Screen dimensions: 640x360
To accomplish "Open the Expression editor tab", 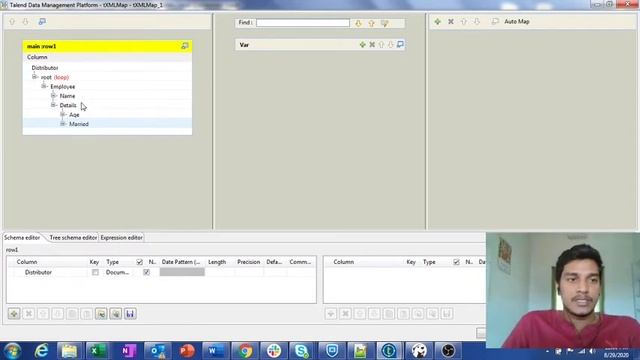I will click(121, 238).
